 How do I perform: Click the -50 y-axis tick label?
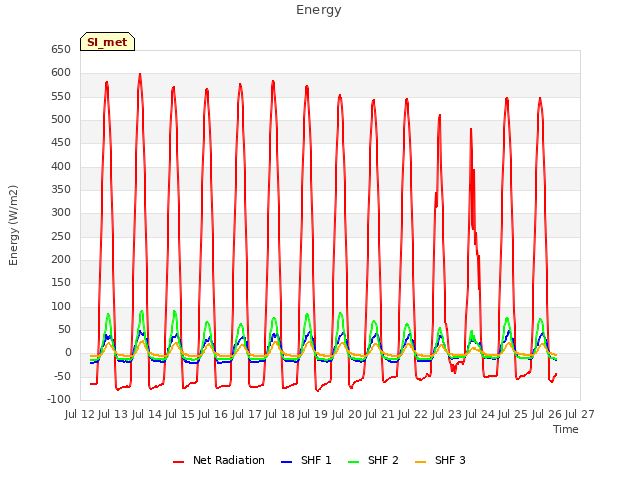(x=62, y=377)
